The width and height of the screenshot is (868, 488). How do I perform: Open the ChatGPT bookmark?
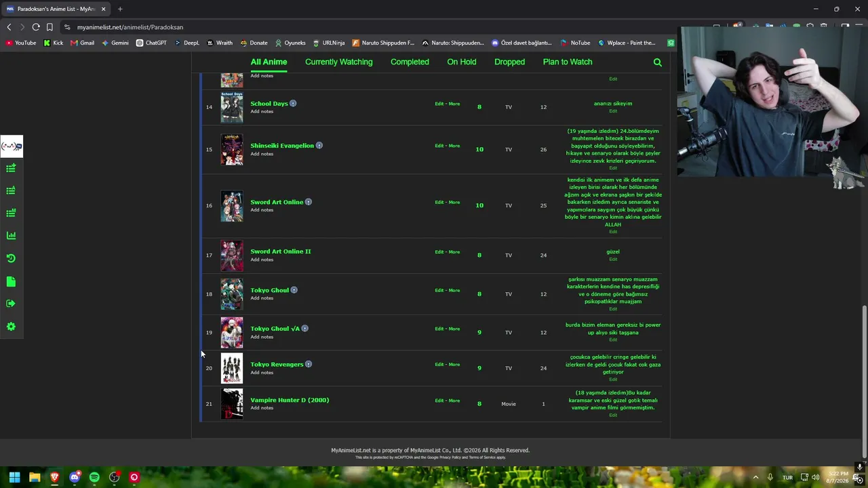pyautogui.click(x=151, y=43)
